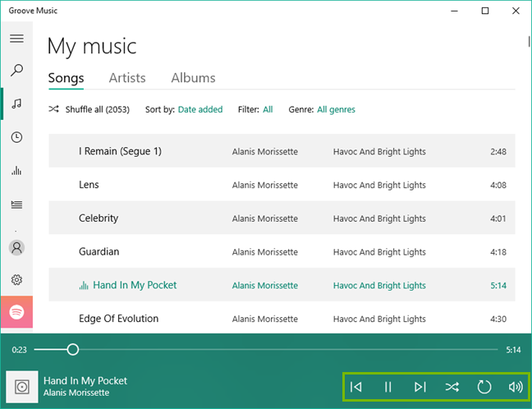The height and width of the screenshot is (409, 532).
Task: Click the playback seek slider knob
Action: [x=72, y=349]
